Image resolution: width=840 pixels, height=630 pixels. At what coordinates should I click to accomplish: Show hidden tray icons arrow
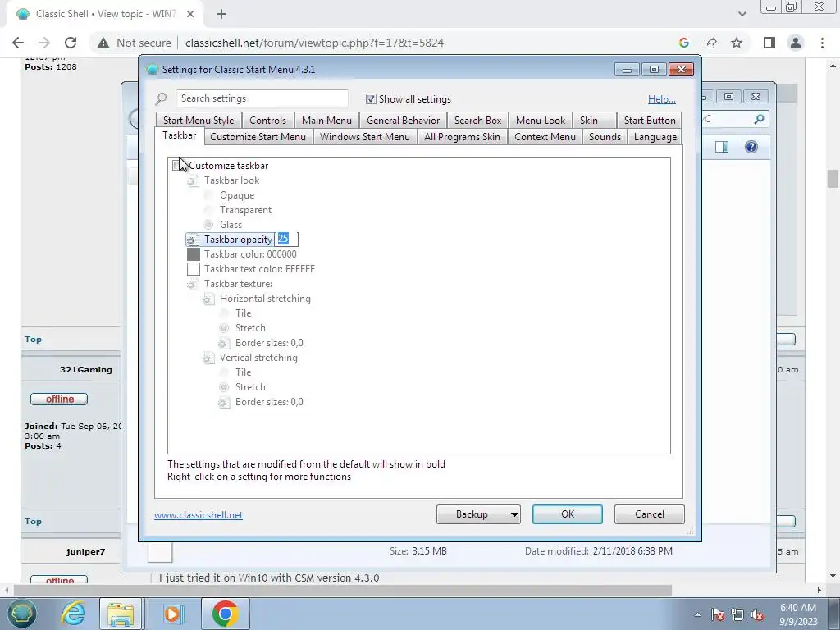697,614
